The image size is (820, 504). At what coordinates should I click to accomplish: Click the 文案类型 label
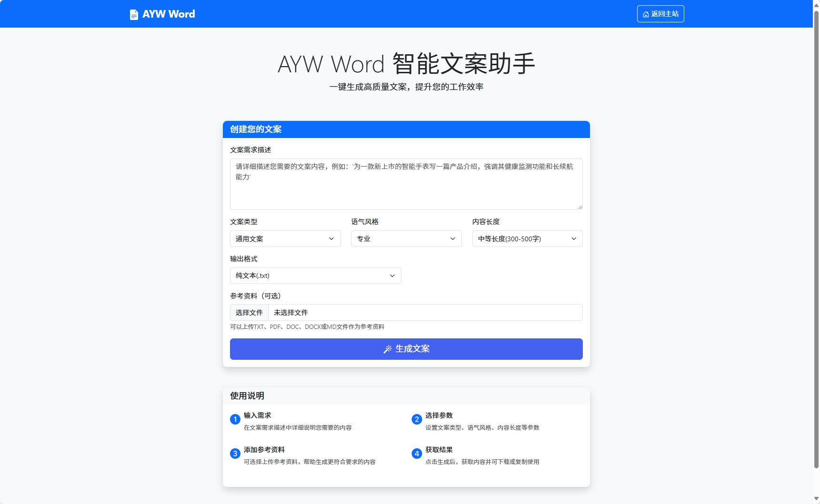pos(244,222)
